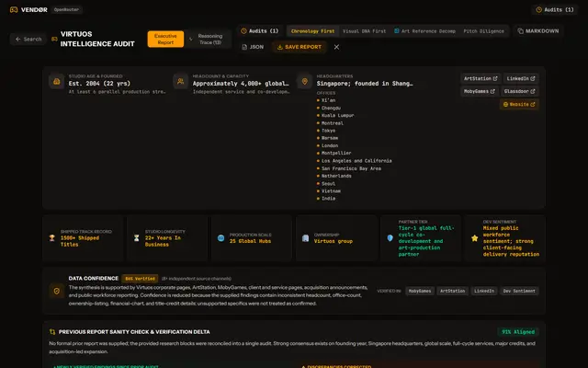Click the trophy icon on Shipped Track Record
Viewport: 588px width, 368px height.
[x=52, y=237]
